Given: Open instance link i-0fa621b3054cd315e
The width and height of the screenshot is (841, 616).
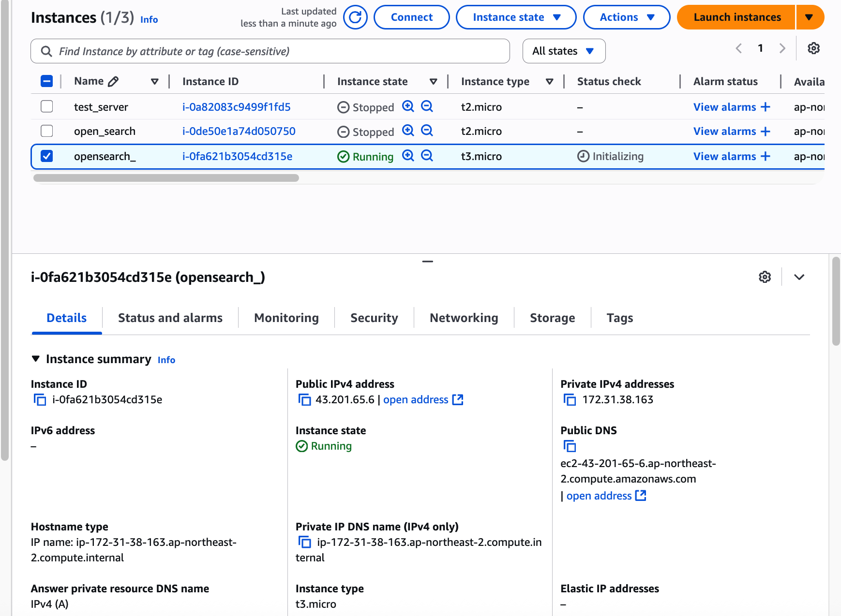Looking at the screenshot, I should point(238,156).
